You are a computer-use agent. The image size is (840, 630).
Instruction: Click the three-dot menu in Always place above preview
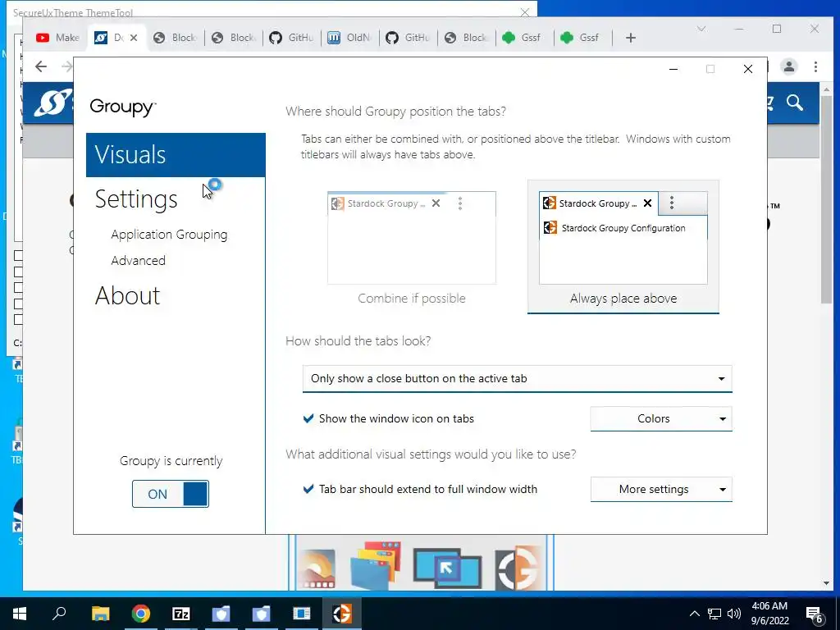tap(672, 203)
